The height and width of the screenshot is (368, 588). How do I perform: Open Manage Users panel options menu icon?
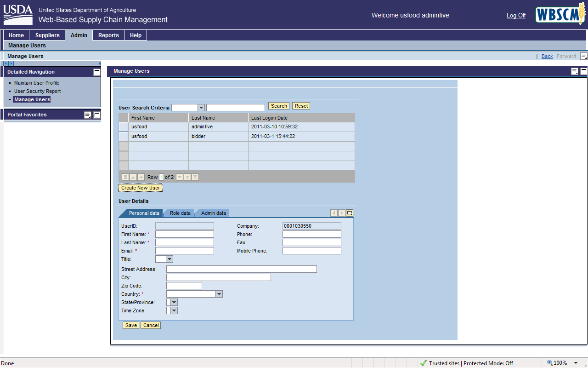pyautogui.click(x=575, y=71)
